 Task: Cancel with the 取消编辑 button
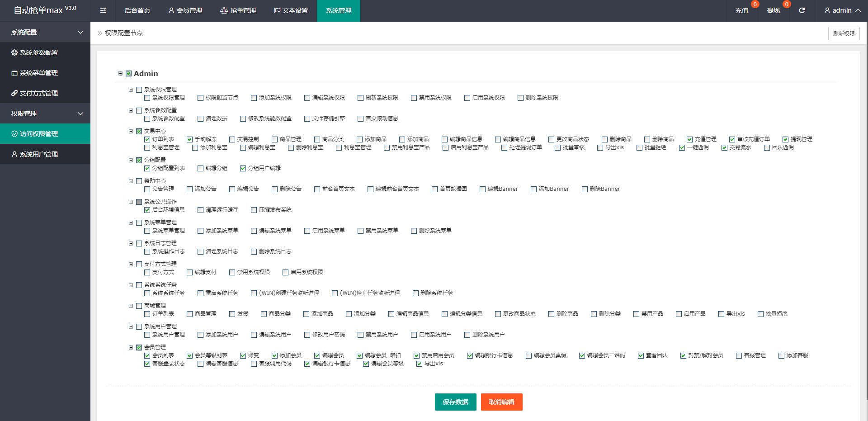(502, 402)
